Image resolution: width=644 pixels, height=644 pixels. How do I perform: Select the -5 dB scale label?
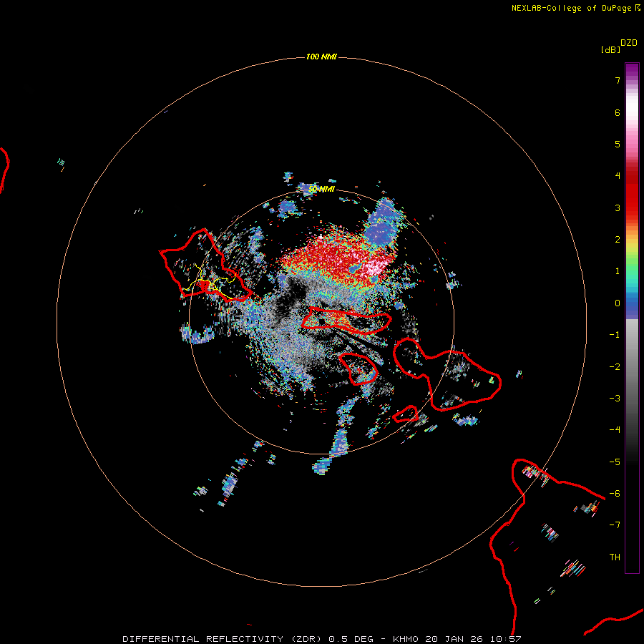615,462
